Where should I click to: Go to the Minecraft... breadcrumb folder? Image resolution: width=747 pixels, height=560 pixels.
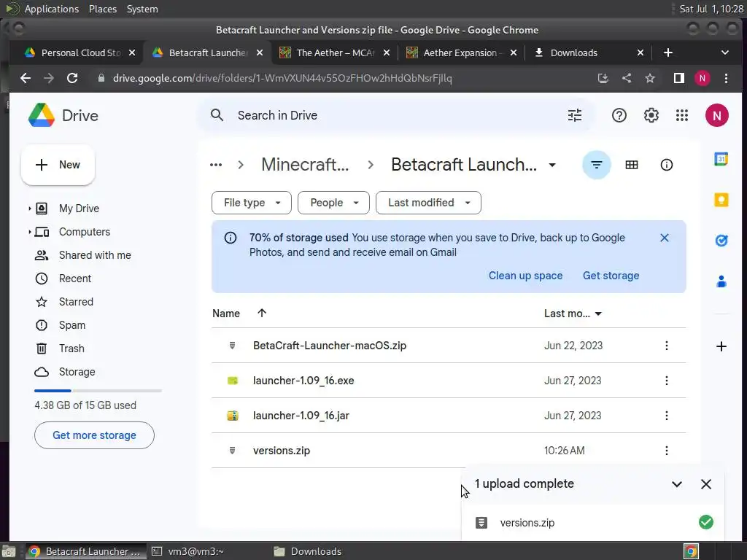click(x=305, y=165)
